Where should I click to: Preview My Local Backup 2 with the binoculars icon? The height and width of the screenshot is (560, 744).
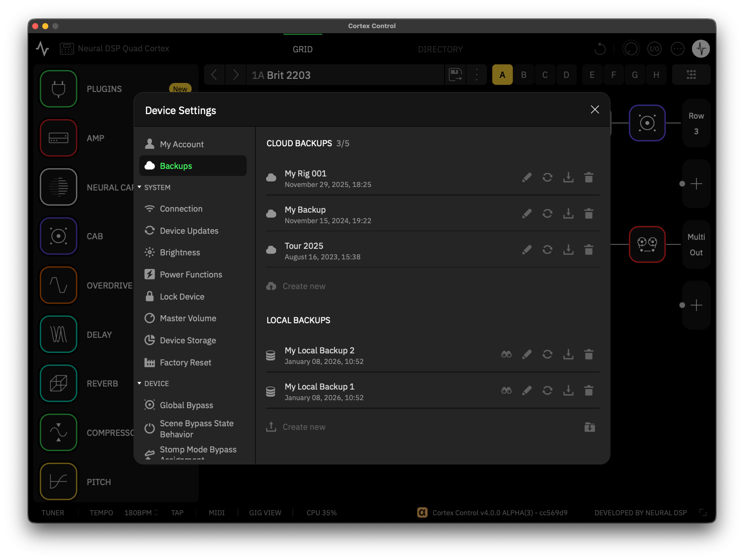(x=506, y=354)
